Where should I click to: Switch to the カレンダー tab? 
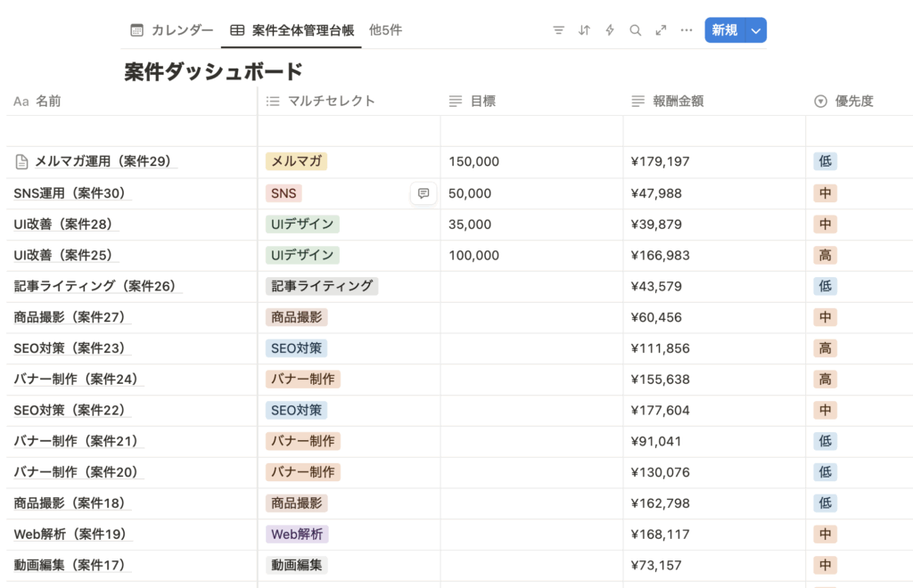tap(172, 30)
